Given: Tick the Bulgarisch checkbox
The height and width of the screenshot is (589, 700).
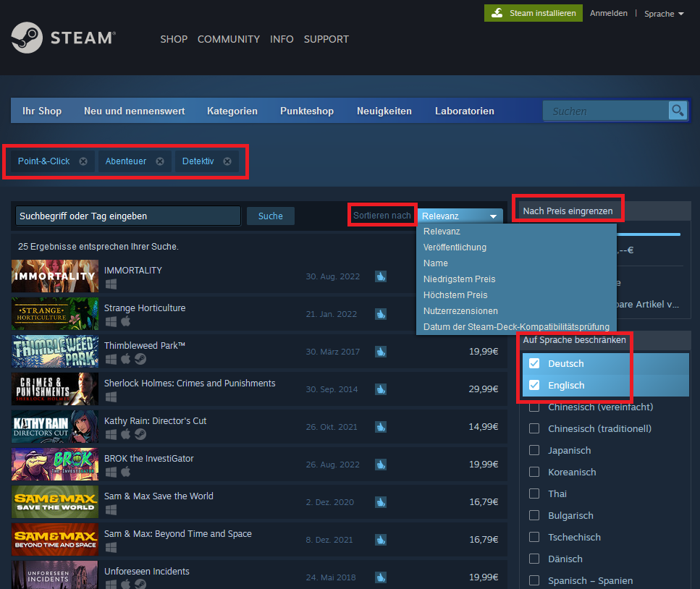Looking at the screenshot, I should coord(534,515).
